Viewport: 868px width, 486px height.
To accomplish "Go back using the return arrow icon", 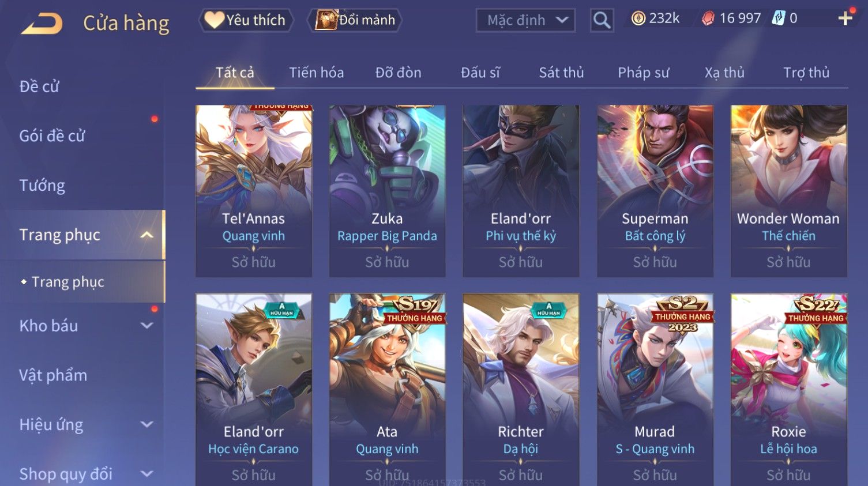I will 42,23.
